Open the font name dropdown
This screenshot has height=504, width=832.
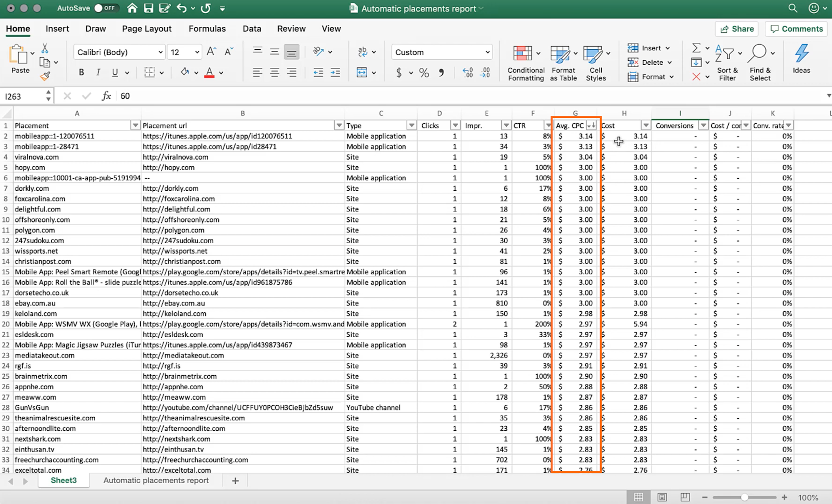tap(160, 52)
